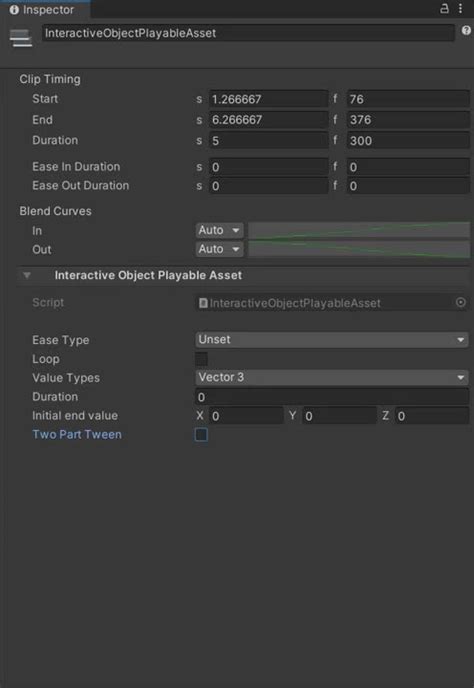This screenshot has height=688, width=474.
Task: Click the Start seconds field 1.266667
Action: (x=269, y=99)
